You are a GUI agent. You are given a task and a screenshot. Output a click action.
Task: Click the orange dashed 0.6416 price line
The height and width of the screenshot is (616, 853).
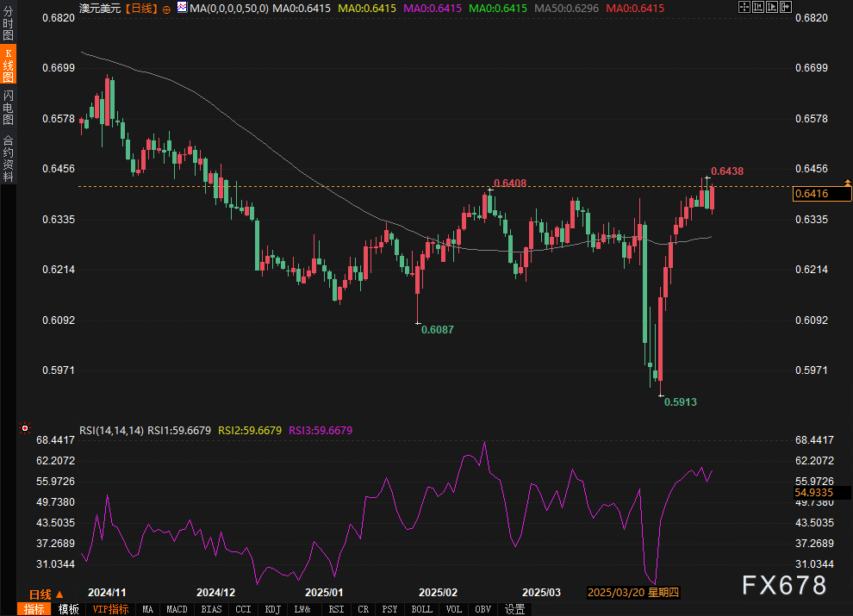point(434,187)
